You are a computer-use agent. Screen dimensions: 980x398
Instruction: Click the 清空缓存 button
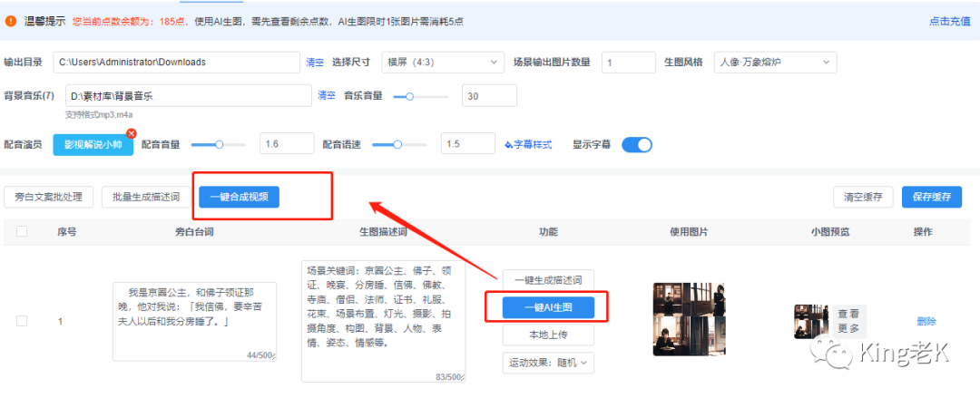click(x=863, y=197)
